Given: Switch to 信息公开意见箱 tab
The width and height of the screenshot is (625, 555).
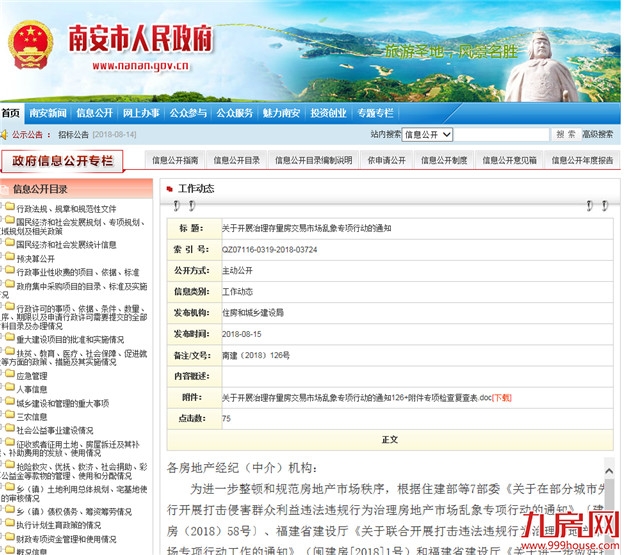Looking at the screenshot, I should (509, 160).
